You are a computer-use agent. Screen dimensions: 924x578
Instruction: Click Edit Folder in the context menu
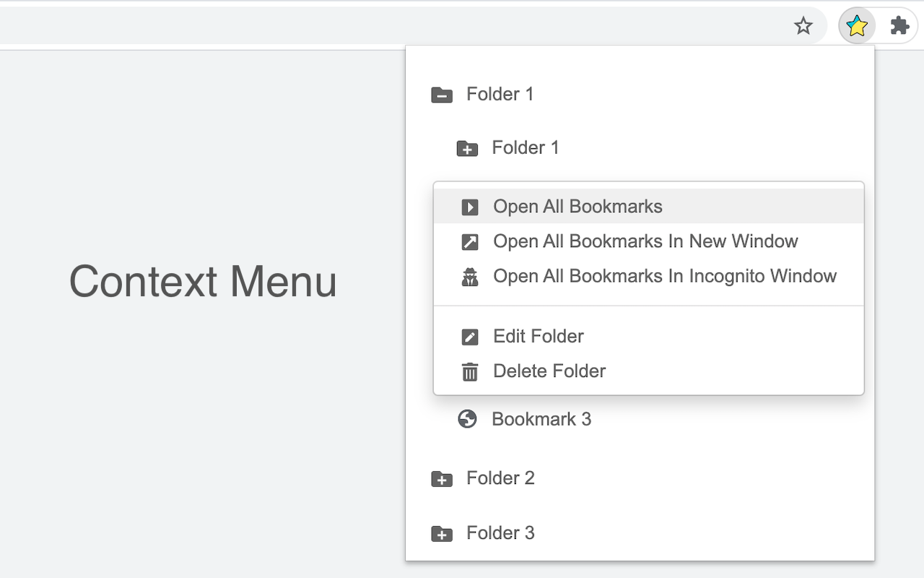tap(538, 337)
